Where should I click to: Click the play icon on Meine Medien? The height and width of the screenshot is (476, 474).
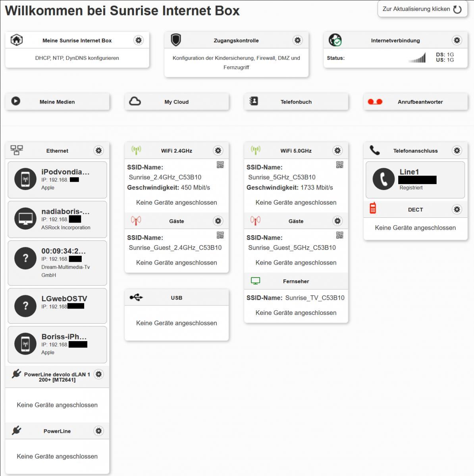15,101
